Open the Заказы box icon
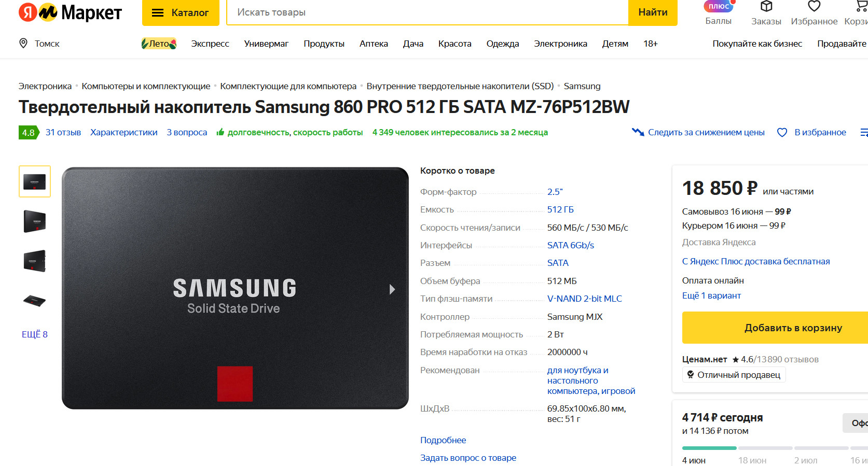The image size is (868, 466). click(766, 7)
